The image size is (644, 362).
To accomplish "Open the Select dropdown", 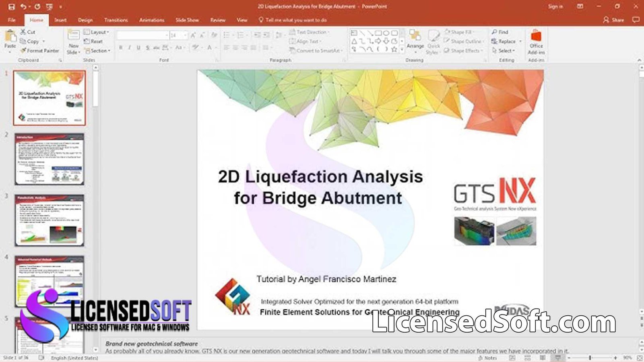I will click(x=503, y=51).
